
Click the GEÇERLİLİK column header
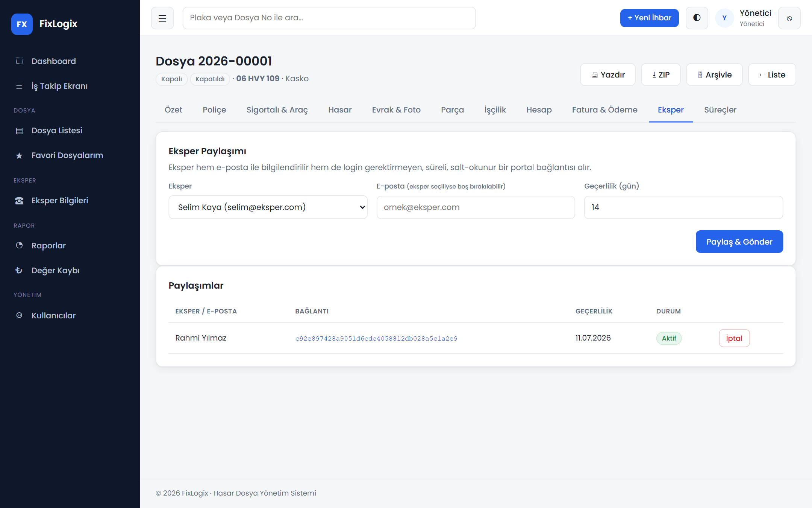pyautogui.click(x=594, y=311)
